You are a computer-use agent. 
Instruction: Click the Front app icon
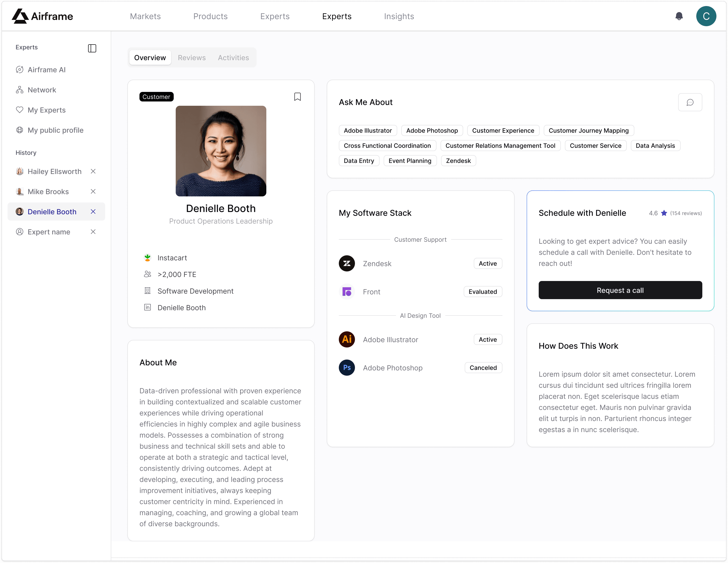click(347, 292)
